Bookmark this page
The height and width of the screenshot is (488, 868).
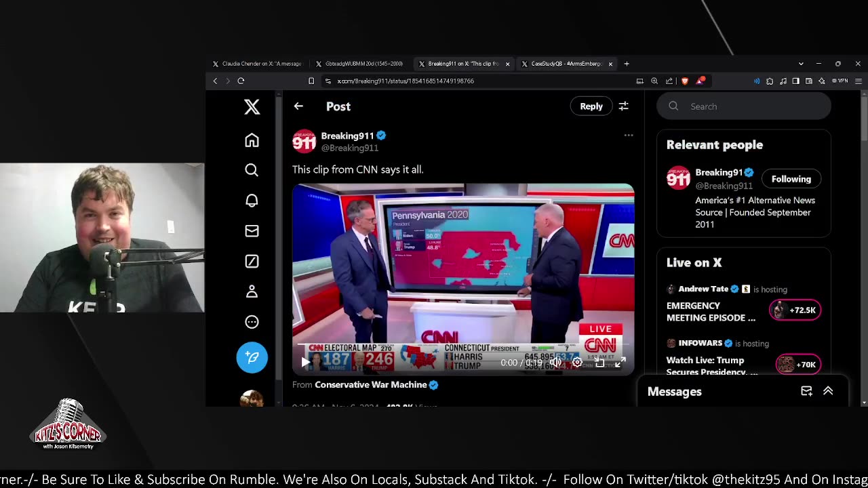(x=311, y=81)
